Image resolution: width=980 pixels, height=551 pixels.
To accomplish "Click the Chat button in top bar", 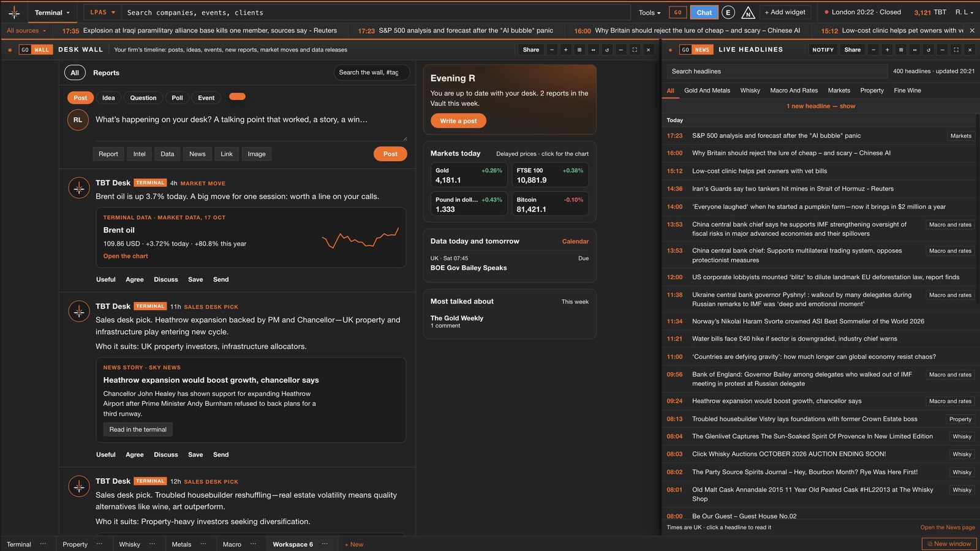I will pyautogui.click(x=704, y=12).
